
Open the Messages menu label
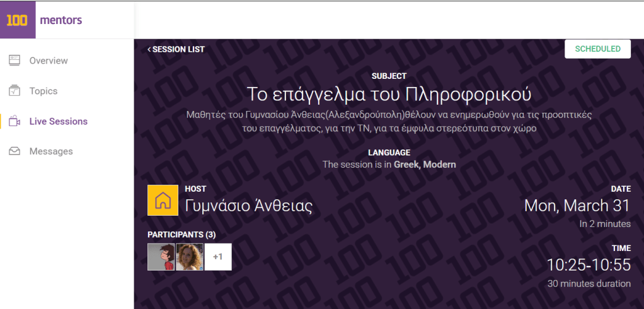click(x=51, y=151)
